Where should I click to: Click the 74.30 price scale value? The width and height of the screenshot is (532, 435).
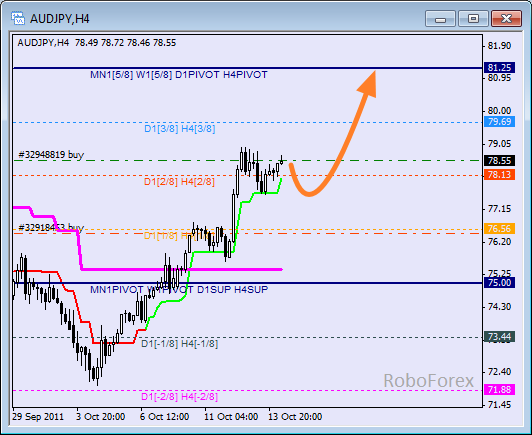(x=499, y=307)
